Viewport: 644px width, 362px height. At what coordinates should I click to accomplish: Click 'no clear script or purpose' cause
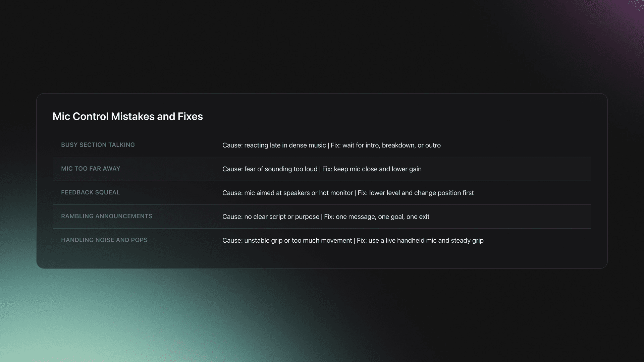click(x=282, y=217)
